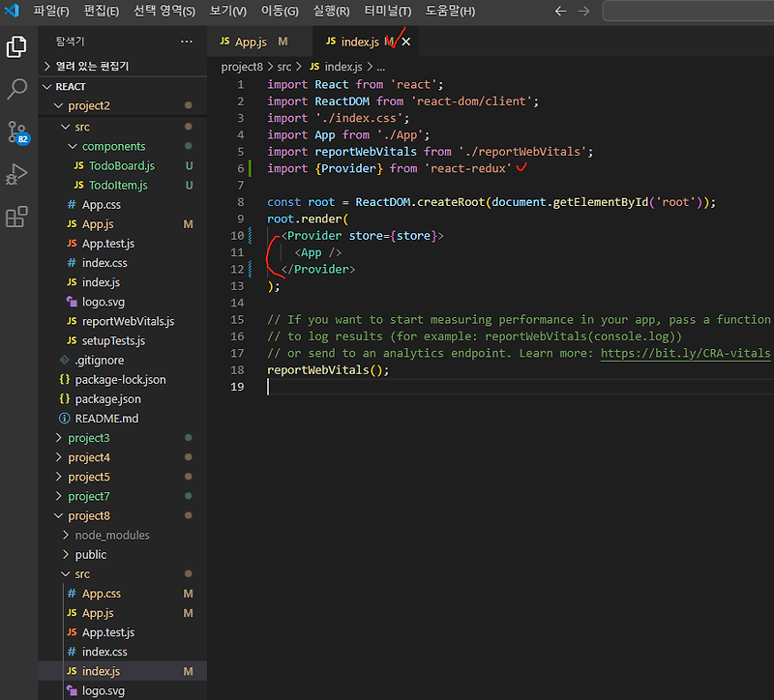
Task: Open the Extensions view icon
Action: point(15,218)
